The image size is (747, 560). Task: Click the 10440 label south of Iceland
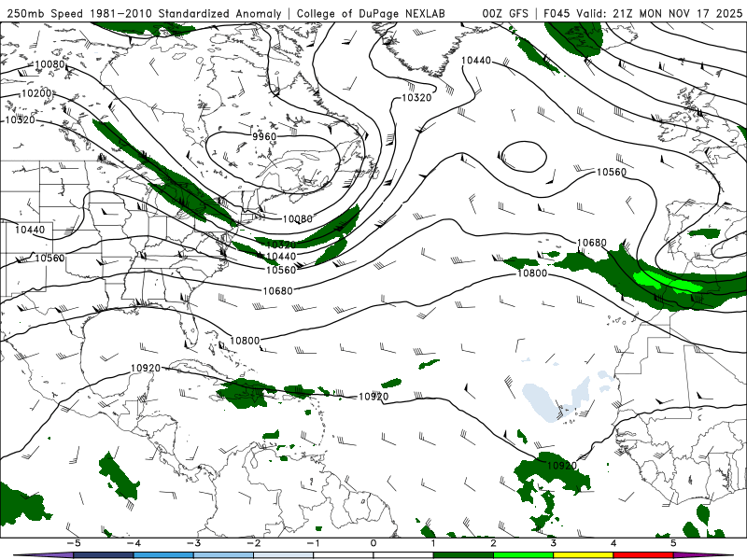click(476, 61)
